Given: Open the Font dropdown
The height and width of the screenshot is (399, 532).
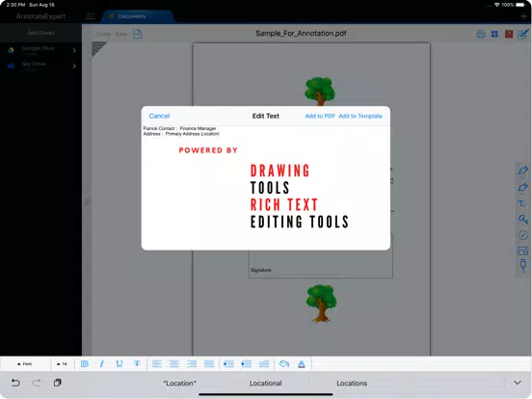Looking at the screenshot, I should pos(24,364).
